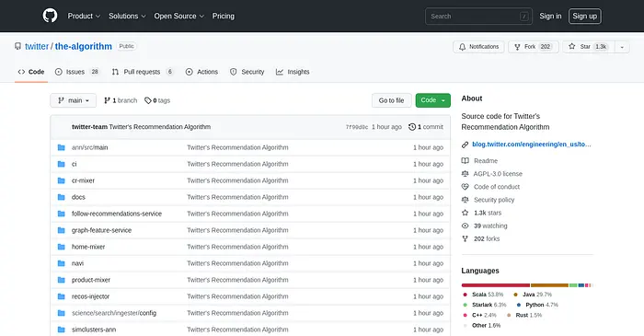Open the the-algorithm repository link

[84, 46]
